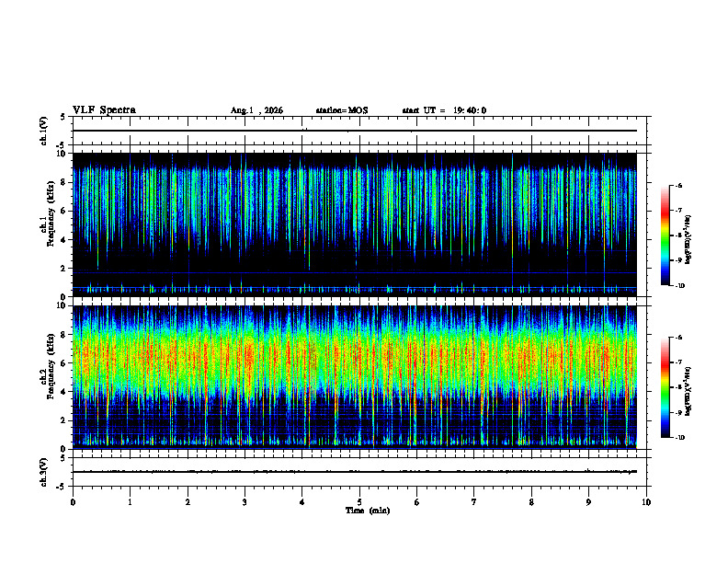Click the "2" kHz tick label on the ch.1 axis
Viewport: 728px width, 563px height.
[x=64, y=269]
